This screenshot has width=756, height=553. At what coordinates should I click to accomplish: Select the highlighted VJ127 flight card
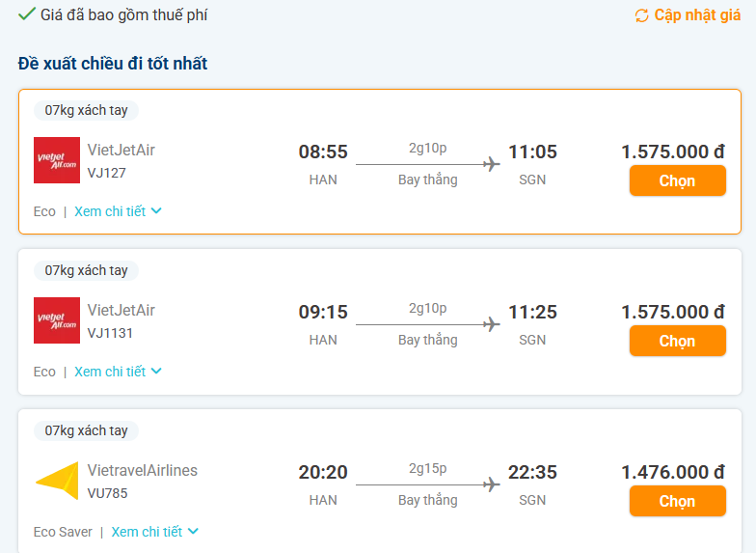(x=380, y=162)
